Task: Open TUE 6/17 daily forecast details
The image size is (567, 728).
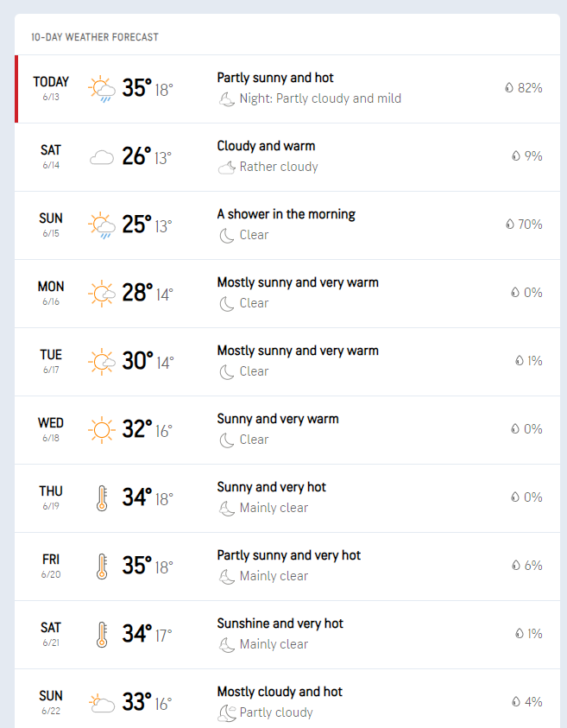Action: click(287, 362)
